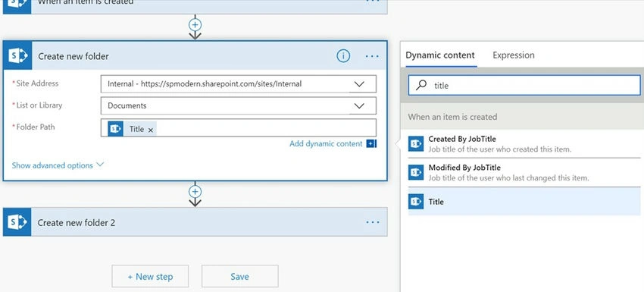The height and width of the screenshot is (292, 644).
Task: Open the Create new folder 2 ellipsis menu
Action: 373,222
